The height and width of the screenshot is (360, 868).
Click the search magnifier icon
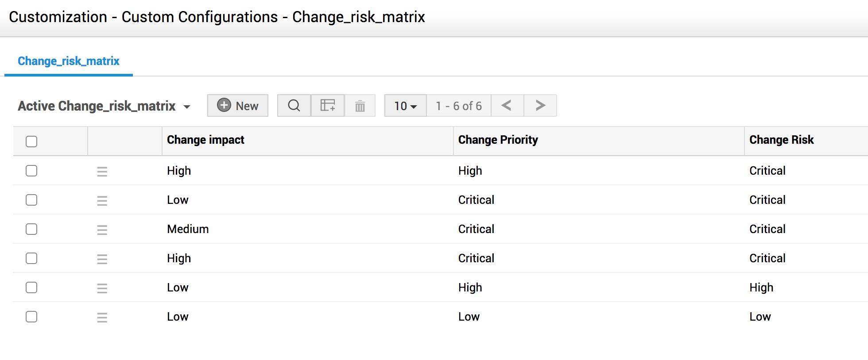click(294, 106)
